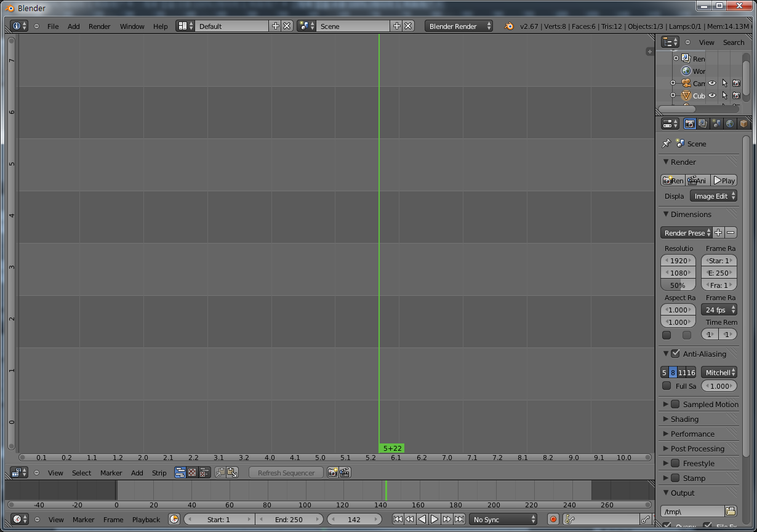Click the OpenGL render image icon in Sequencer
The image size is (757, 532).
pos(332,472)
